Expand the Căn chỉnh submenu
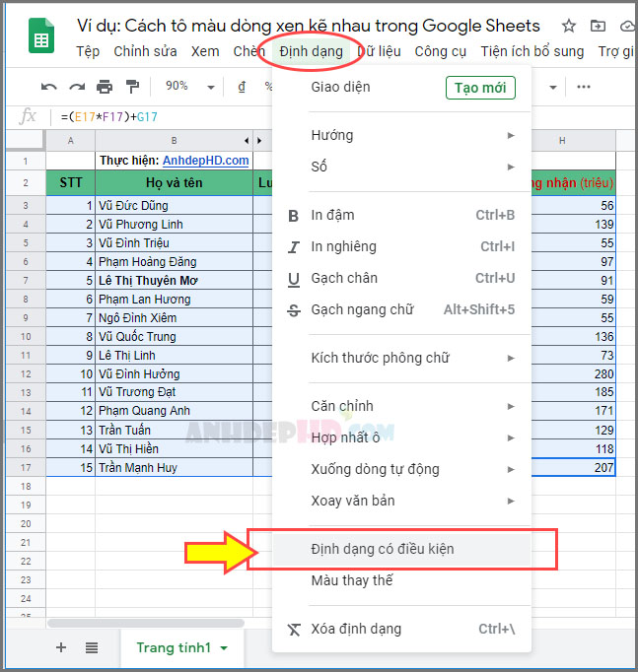 click(510, 406)
